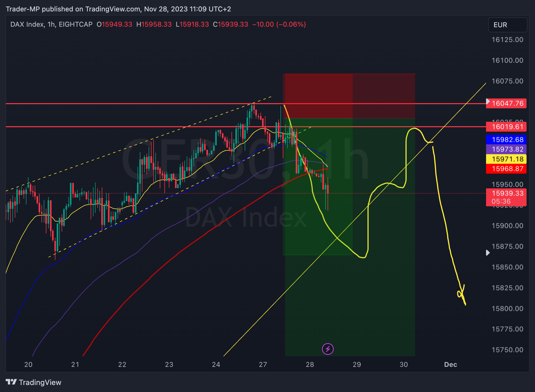This screenshot has width=535, height=392.
Task: Click the low value L15918.33
Action: pos(192,24)
